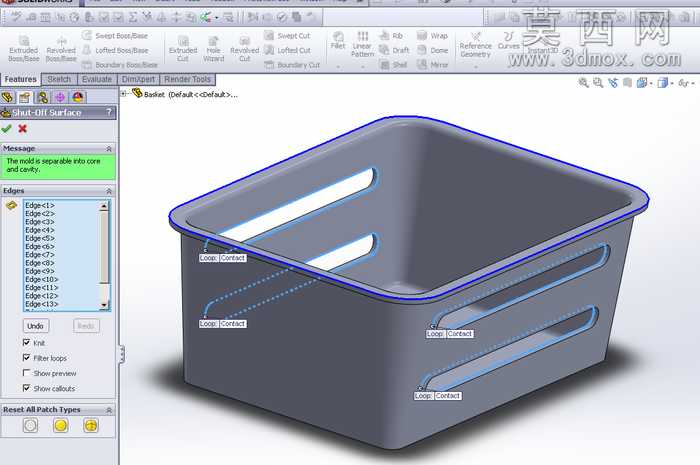The width and height of the screenshot is (700, 465).
Task: Select Lofted Cut
Action: pos(287,50)
